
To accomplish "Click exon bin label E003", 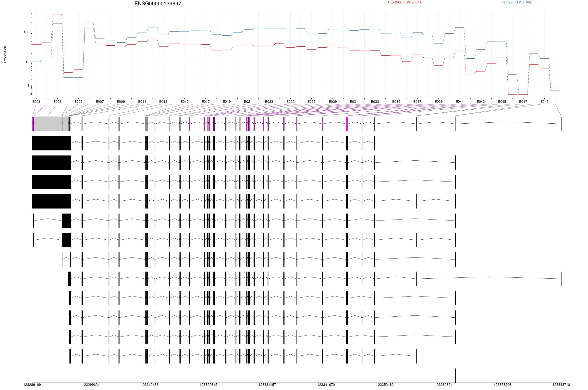I will pos(57,102).
